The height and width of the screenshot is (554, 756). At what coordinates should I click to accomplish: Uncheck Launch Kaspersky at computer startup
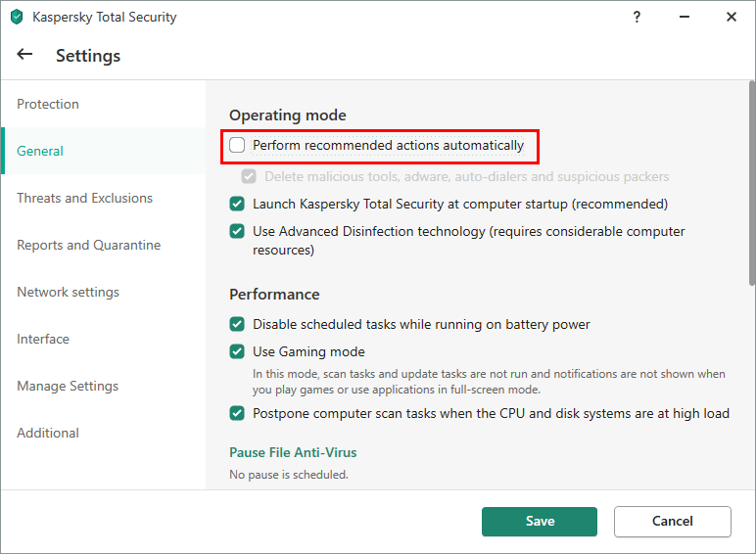(237, 205)
